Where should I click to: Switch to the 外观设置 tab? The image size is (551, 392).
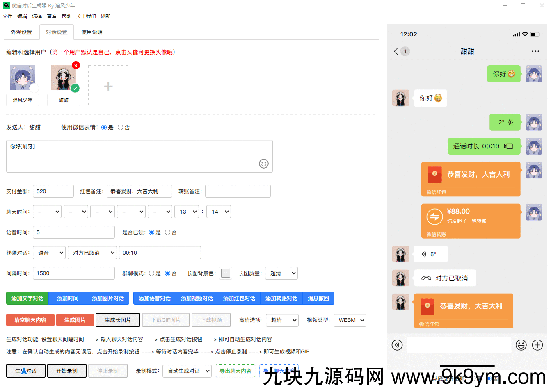click(21, 32)
